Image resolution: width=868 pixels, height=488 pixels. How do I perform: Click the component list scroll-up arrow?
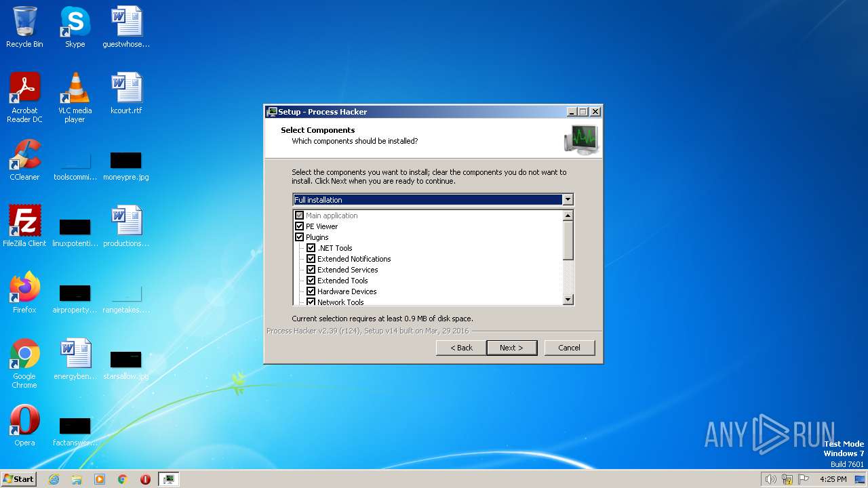[568, 216]
